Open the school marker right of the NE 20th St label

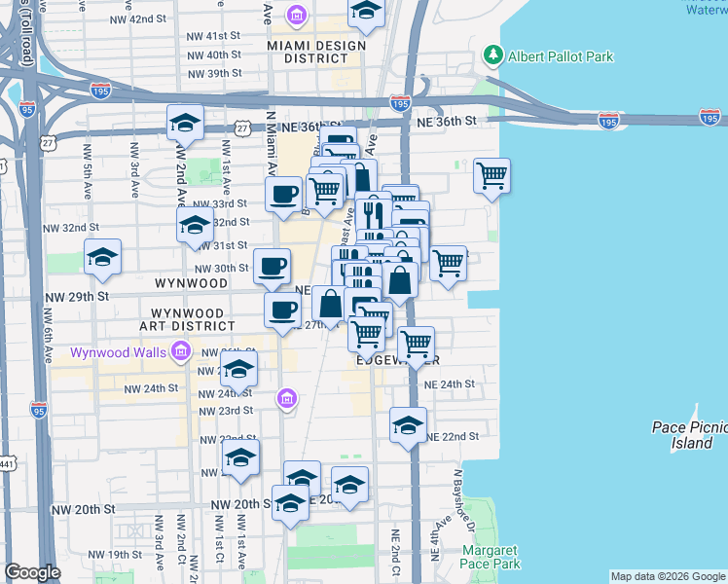[x=349, y=488]
